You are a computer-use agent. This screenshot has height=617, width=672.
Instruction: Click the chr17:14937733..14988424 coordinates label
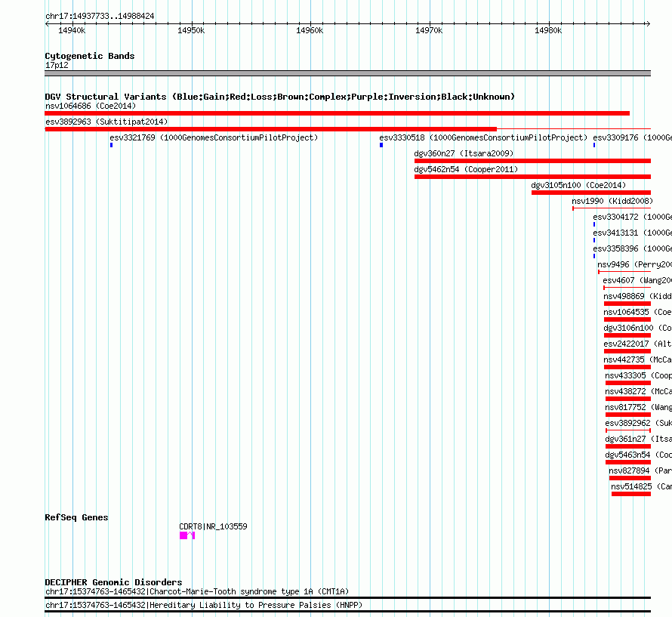coord(100,16)
